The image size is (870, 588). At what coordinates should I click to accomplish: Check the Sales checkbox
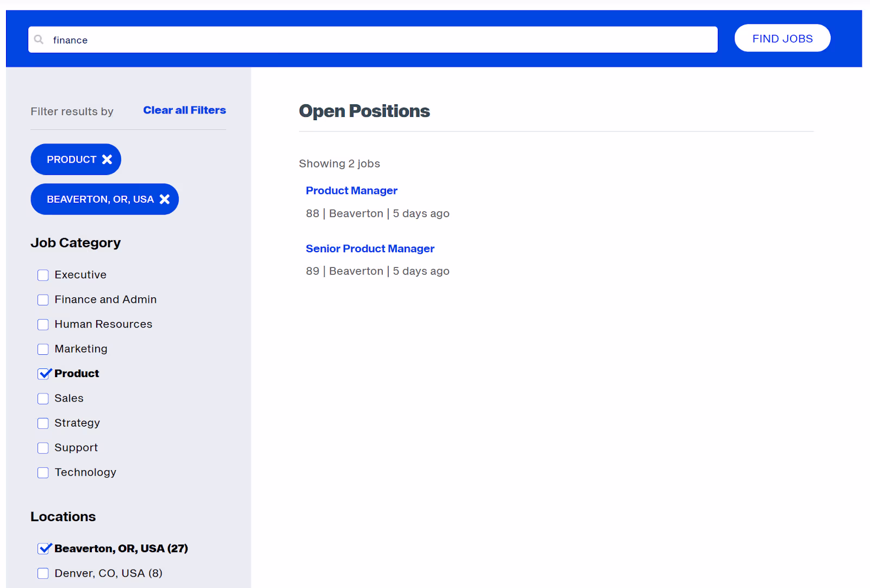43,398
